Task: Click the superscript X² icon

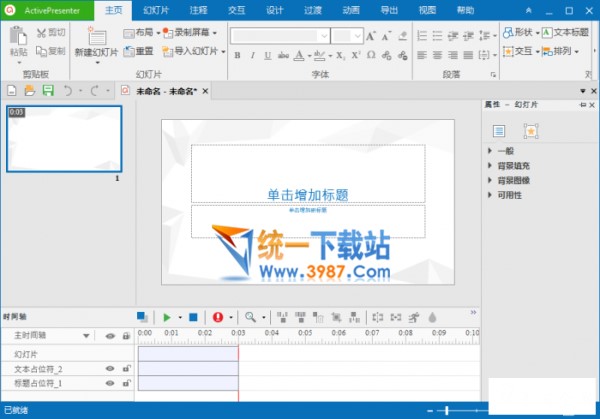Action: (355, 55)
